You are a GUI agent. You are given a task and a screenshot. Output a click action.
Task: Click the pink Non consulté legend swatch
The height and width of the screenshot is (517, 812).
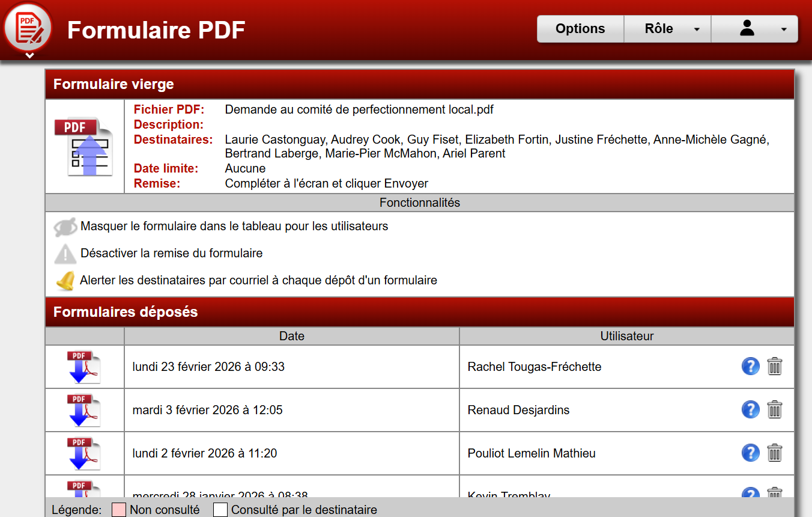119,510
